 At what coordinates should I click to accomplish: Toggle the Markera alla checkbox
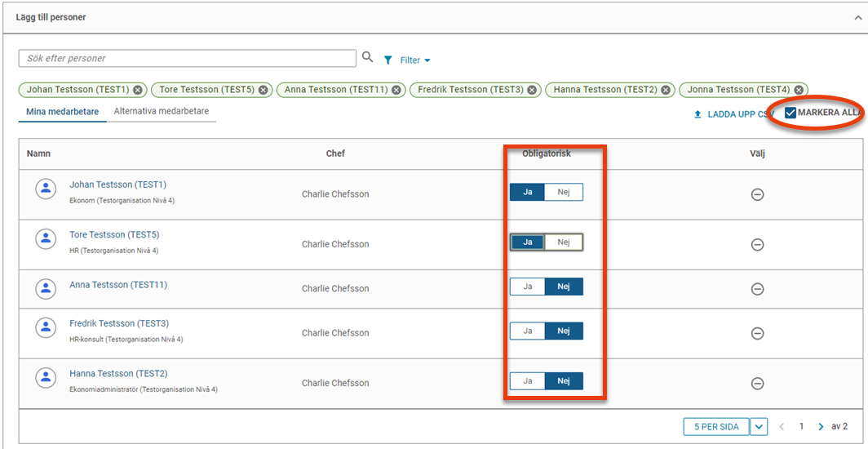pyautogui.click(x=790, y=113)
